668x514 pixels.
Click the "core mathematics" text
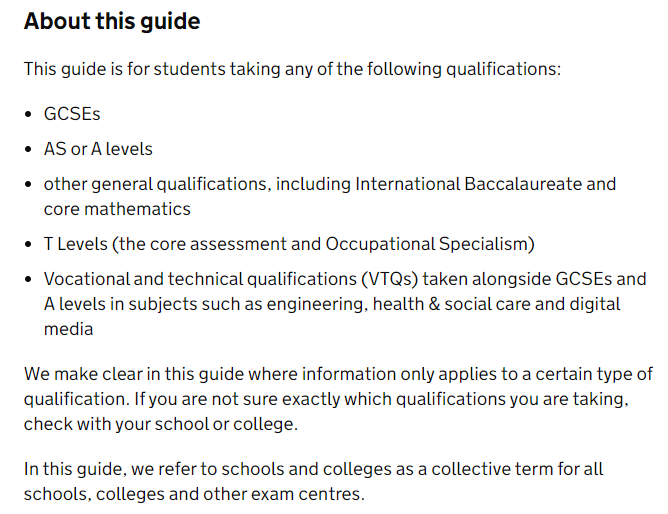coord(117,209)
